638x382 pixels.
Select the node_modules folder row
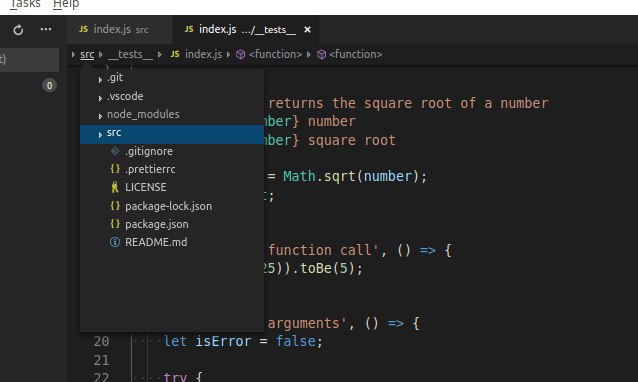(x=172, y=115)
